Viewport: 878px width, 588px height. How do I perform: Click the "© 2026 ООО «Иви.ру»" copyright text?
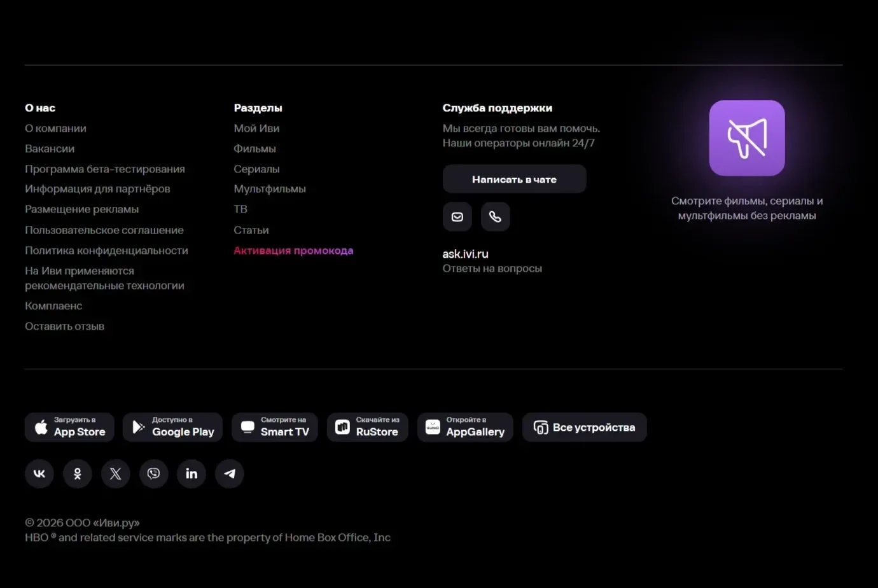82,522
